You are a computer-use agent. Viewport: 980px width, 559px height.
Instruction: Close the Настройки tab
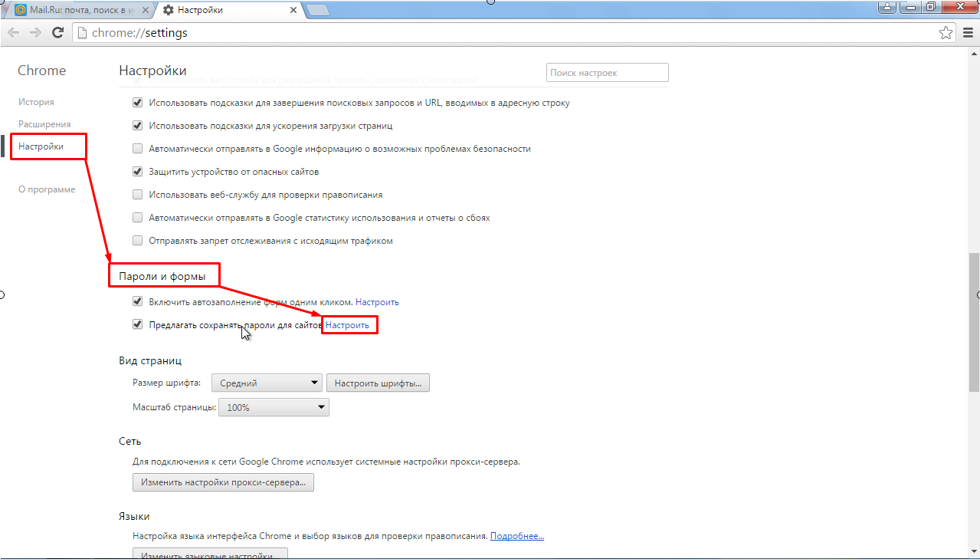tap(293, 11)
